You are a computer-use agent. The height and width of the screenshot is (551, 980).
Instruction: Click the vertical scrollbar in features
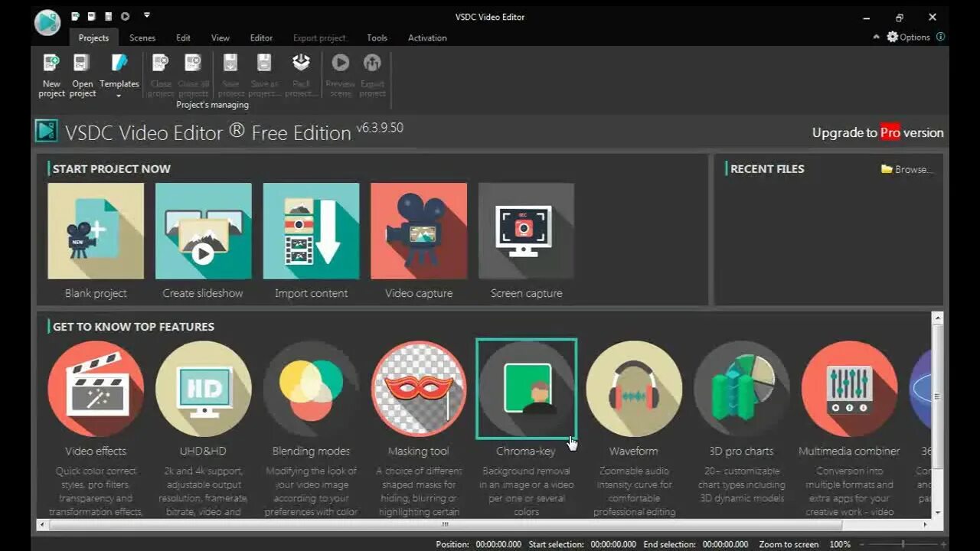coord(938,396)
